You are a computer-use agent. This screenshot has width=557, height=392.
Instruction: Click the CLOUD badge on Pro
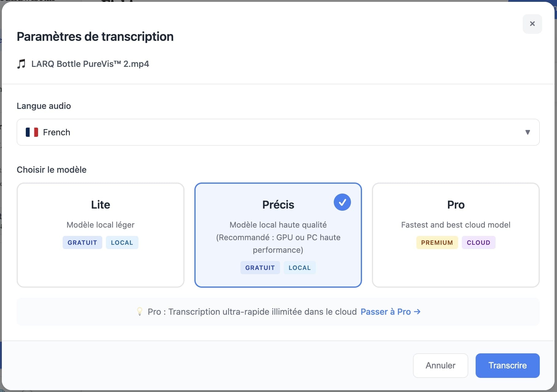pyautogui.click(x=478, y=243)
